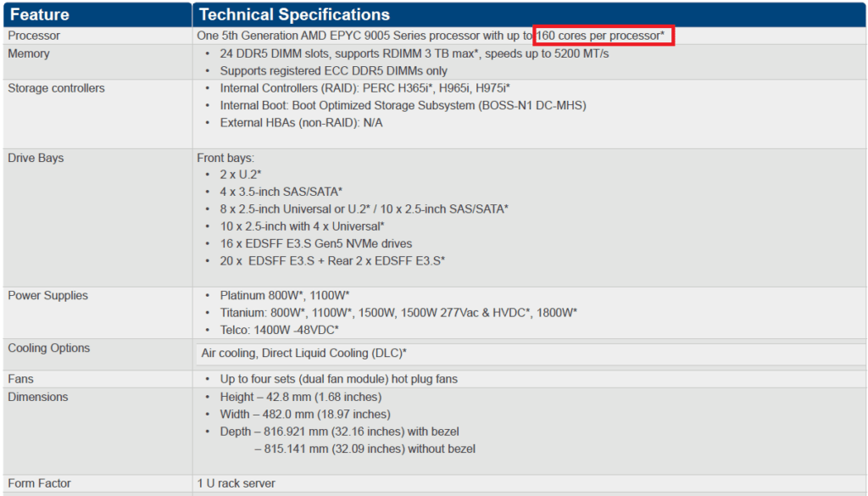Click the 'Internal Controllers (RAID)' line

pos(364,88)
